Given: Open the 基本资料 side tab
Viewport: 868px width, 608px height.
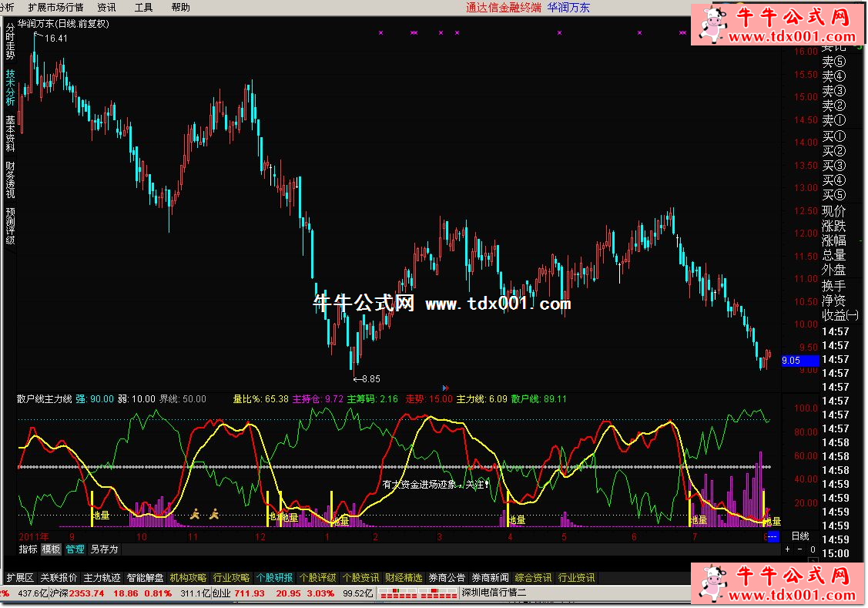Looking at the screenshot, I should tap(10, 133).
